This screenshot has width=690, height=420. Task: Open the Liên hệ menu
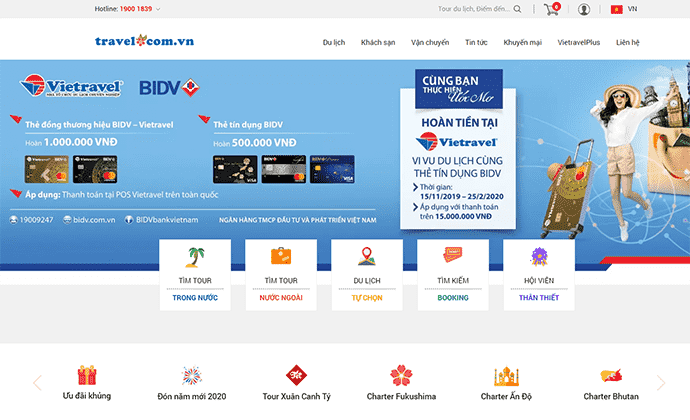[628, 42]
